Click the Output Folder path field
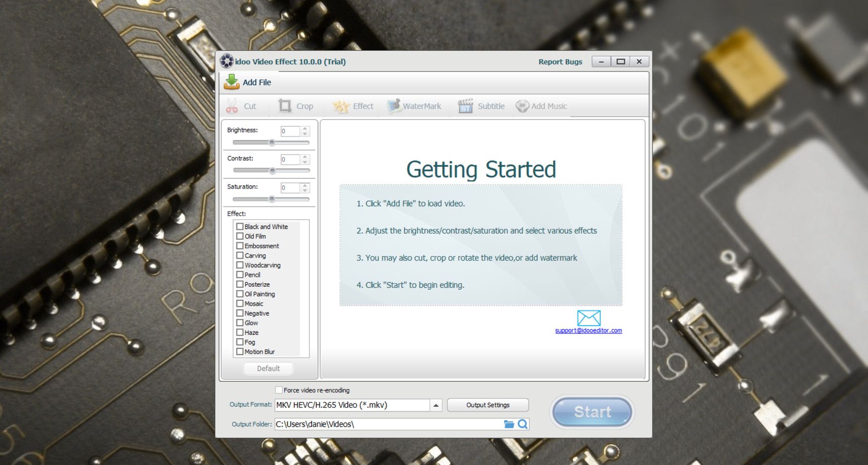Image resolution: width=868 pixels, height=465 pixels. click(389, 424)
